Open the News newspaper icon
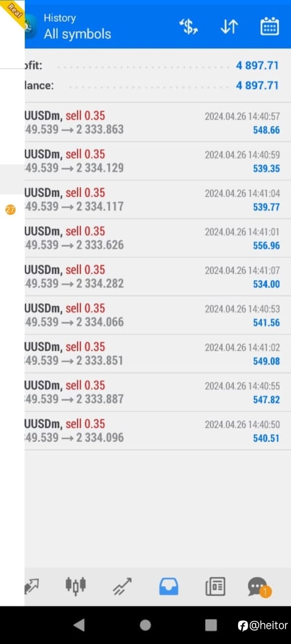The image size is (291, 644). (x=215, y=587)
